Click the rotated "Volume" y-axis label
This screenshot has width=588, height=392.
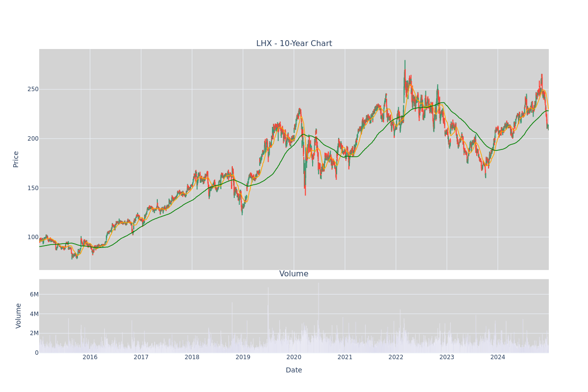coord(19,316)
